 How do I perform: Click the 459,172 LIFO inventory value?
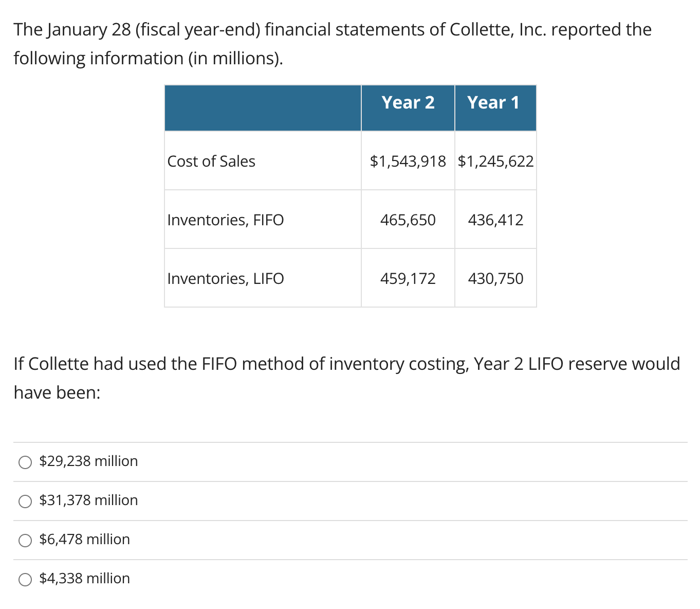[x=408, y=278]
